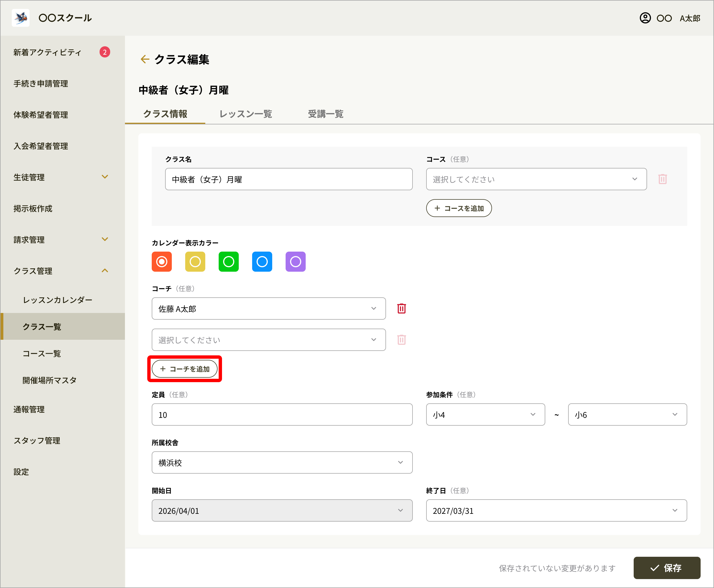This screenshot has width=714, height=588.
Task: Select the green calendar color
Action: (229, 261)
